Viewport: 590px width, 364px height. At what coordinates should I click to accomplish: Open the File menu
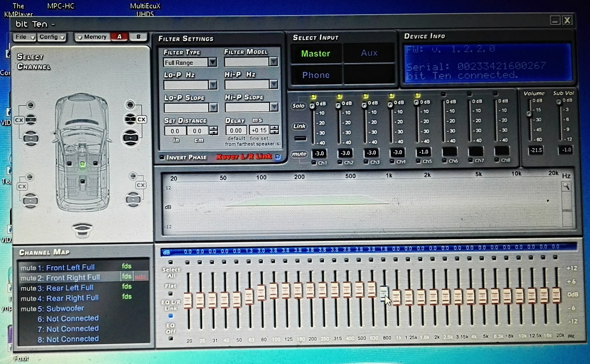point(25,37)
